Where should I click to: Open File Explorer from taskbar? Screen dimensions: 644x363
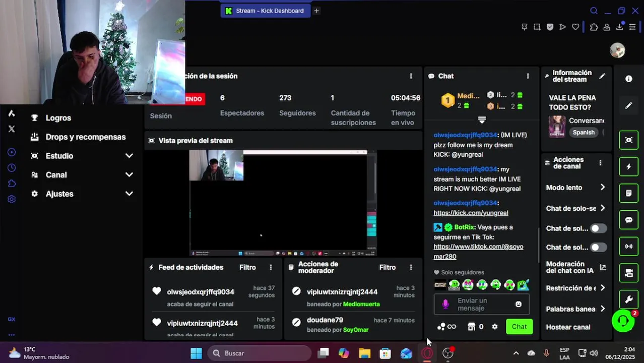(x=364, y=353)
